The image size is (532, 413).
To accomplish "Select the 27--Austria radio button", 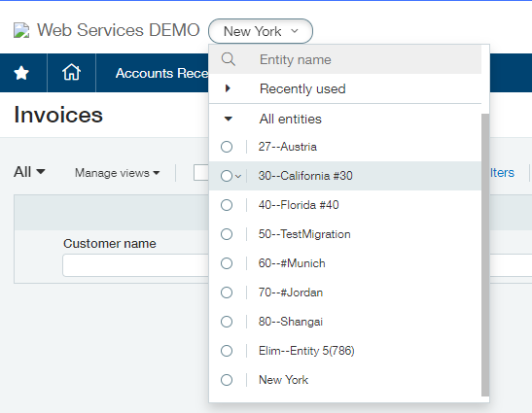I will coord(227,147).
